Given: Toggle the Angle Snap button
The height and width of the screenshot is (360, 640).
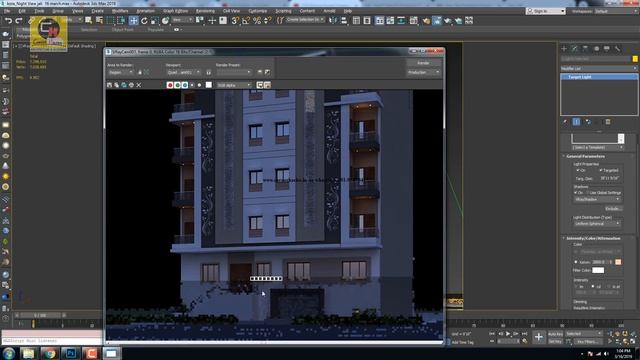Looking at the screenshot, I should 246,20.
